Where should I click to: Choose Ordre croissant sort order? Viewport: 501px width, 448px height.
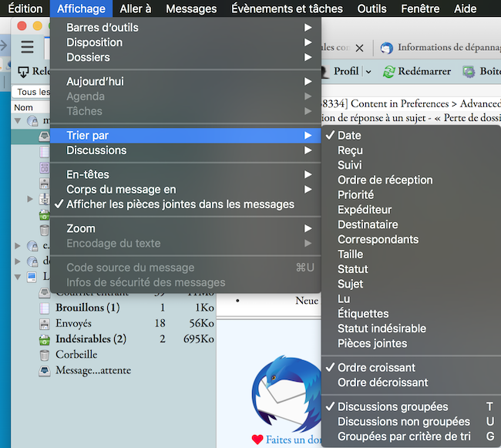click(x=411, y=368)
